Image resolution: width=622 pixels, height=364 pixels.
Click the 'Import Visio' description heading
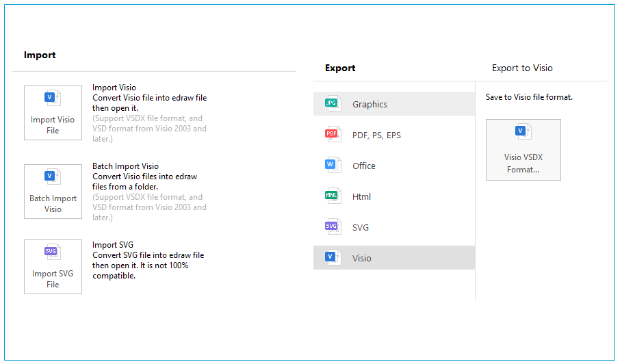coord(114,87)
